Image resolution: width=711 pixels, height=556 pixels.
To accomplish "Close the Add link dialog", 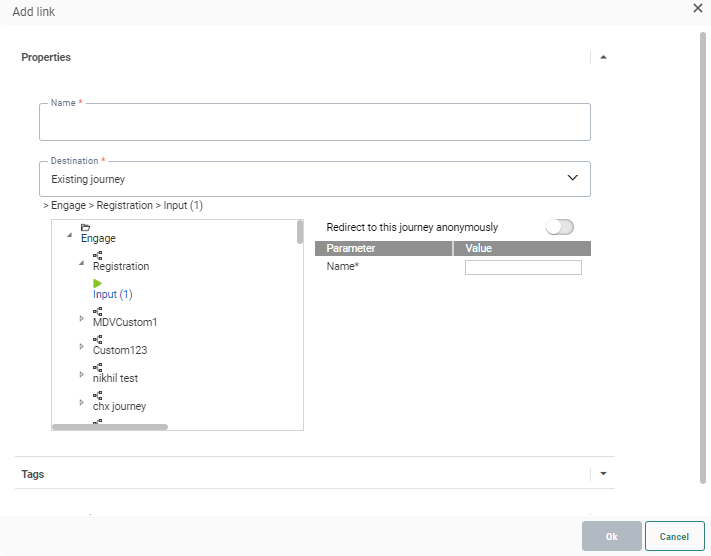I will point(698,8).
